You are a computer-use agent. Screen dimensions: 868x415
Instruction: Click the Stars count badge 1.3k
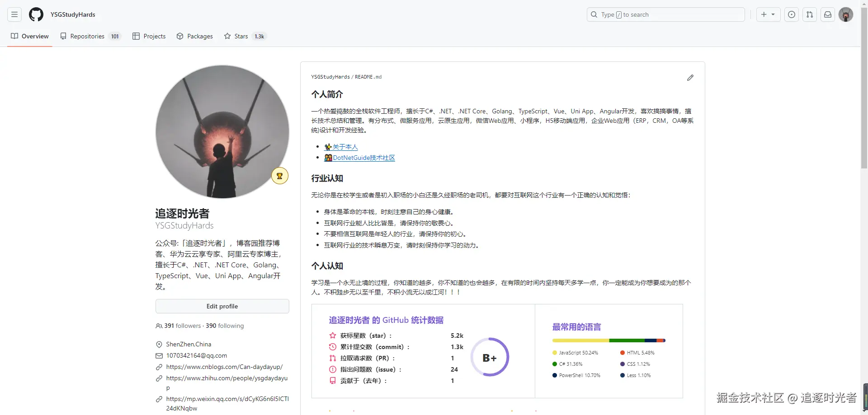259,36
